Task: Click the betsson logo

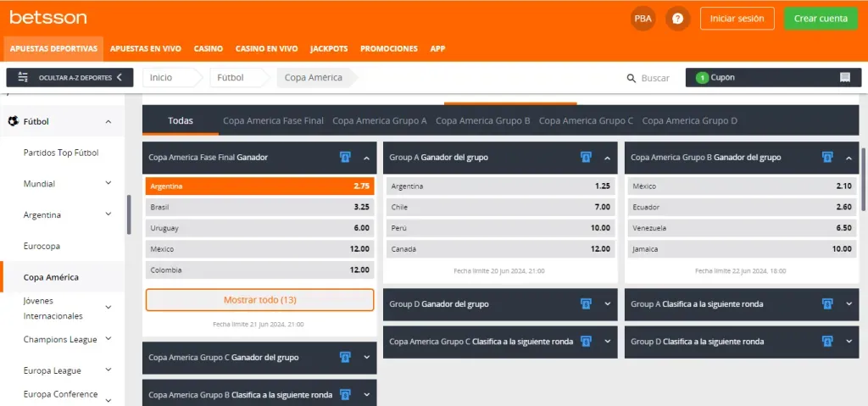Action: pos(36,18)
